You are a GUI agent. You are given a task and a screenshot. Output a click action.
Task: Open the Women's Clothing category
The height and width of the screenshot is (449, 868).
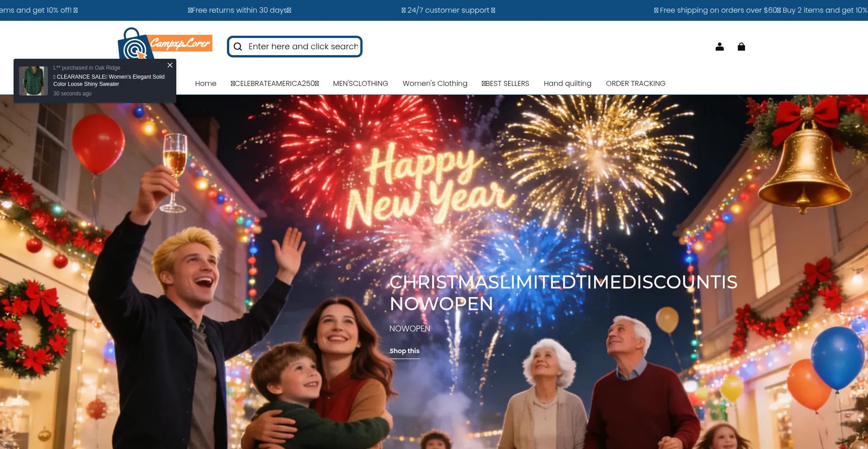tap(434, 84)
